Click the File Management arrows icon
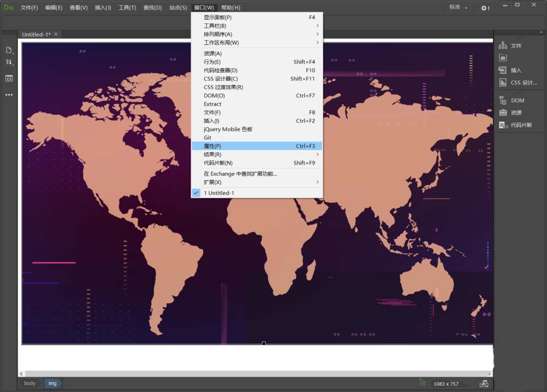The image size is (547, 392). click(9, 62)
